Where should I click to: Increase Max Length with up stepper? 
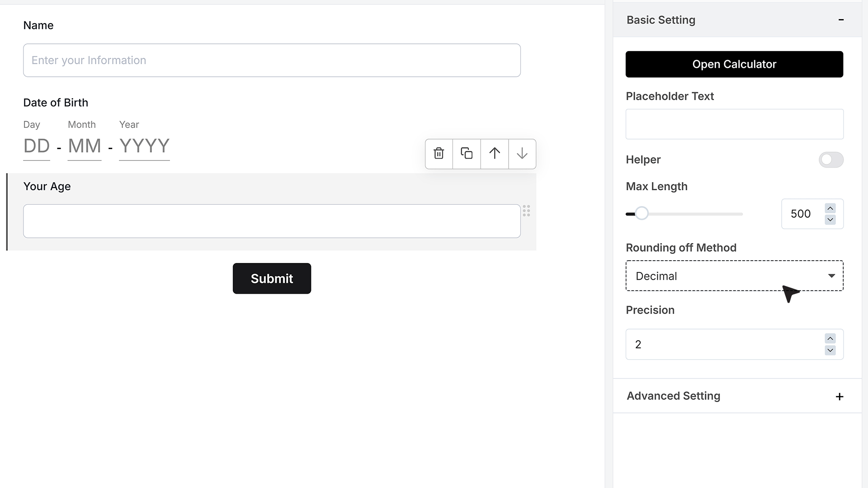click(830, 208)
